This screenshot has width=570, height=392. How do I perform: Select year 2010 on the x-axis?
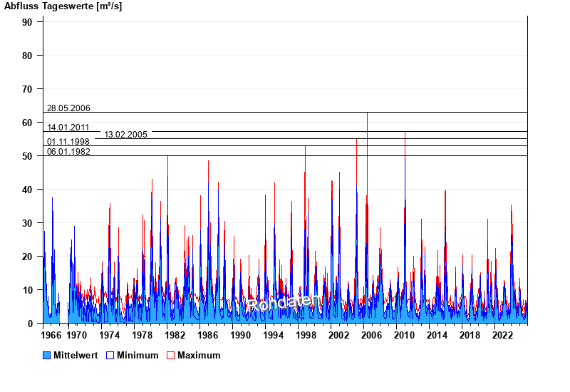405,335
